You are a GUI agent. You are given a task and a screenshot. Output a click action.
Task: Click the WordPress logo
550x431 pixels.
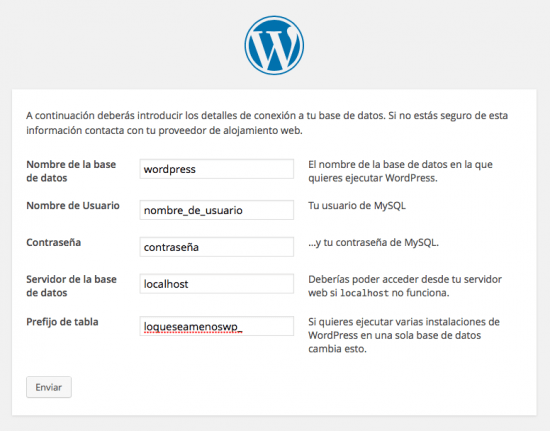tap(274, 45)
